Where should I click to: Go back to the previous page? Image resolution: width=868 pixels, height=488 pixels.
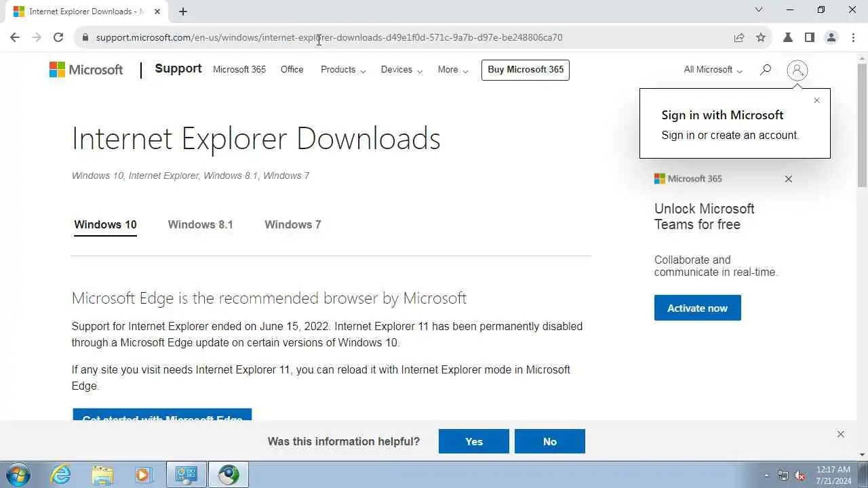point(15,37)
